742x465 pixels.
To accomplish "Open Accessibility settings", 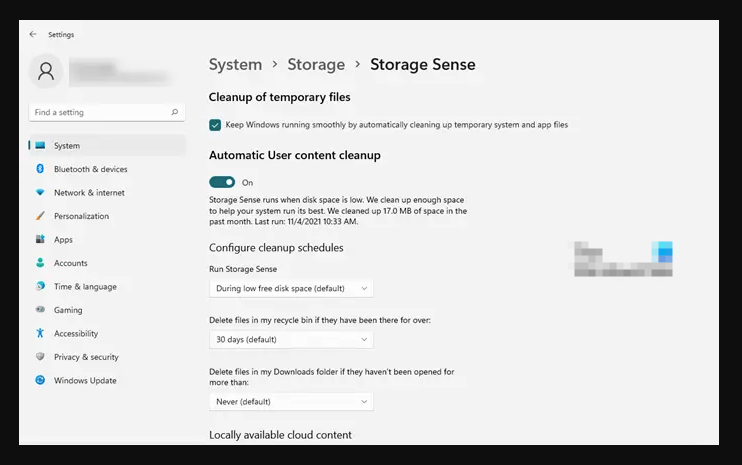I will [x=107, y=333].
